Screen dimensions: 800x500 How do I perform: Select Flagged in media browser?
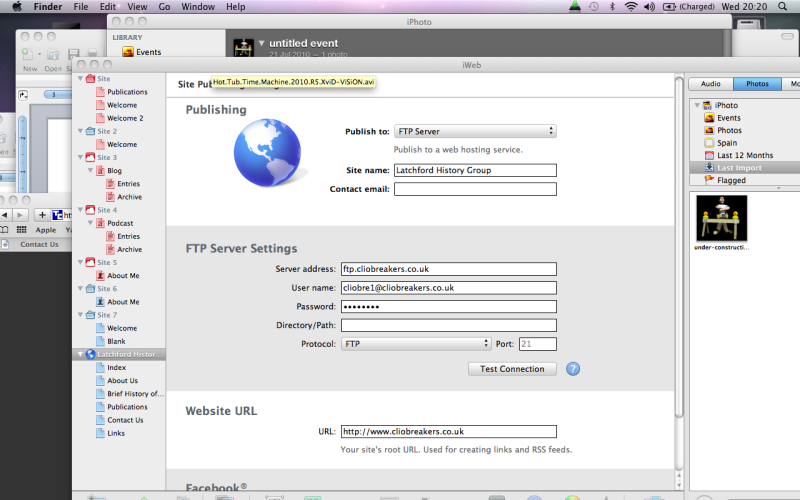731,180
